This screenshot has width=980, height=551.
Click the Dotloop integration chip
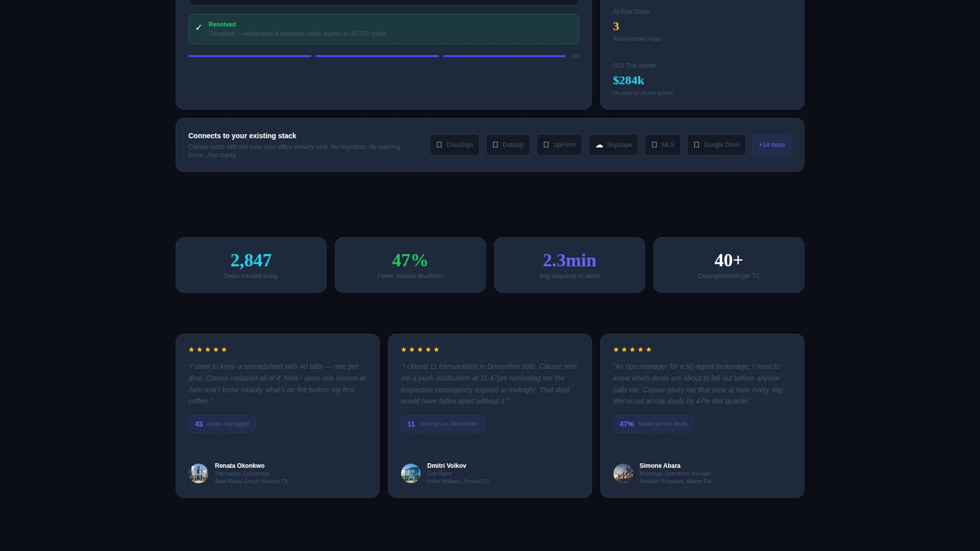point(508,145)
